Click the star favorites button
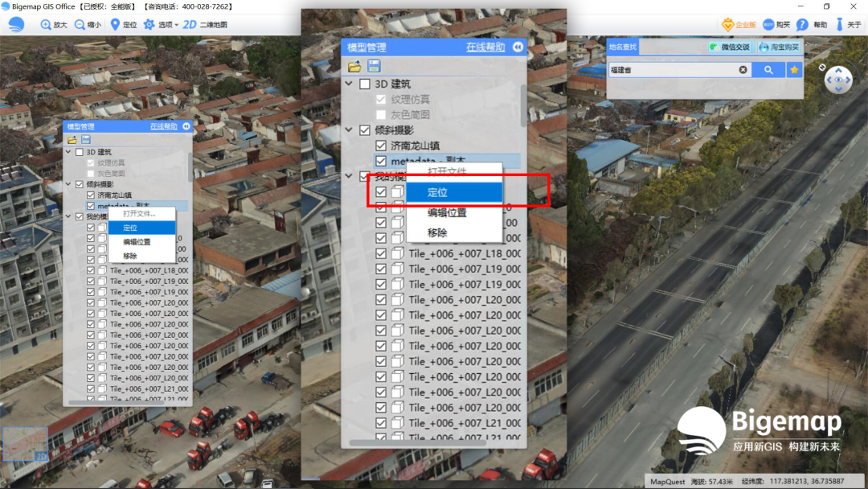 click(794, 70)
